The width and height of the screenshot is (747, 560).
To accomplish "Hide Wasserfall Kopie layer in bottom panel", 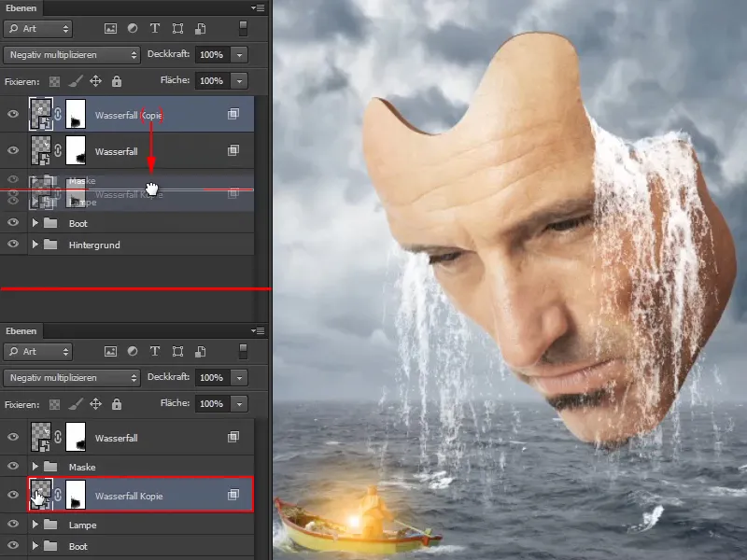I will [x=13, y=495].
